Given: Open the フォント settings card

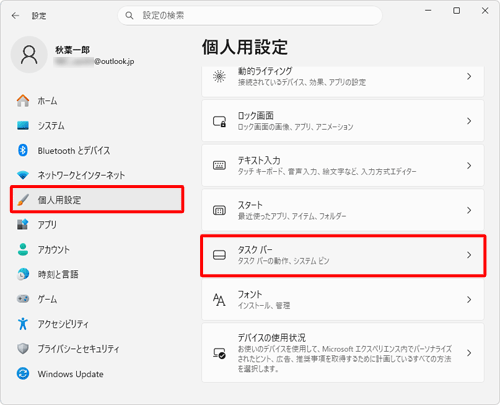Looking at the screenshot, I should click(343, 300).
